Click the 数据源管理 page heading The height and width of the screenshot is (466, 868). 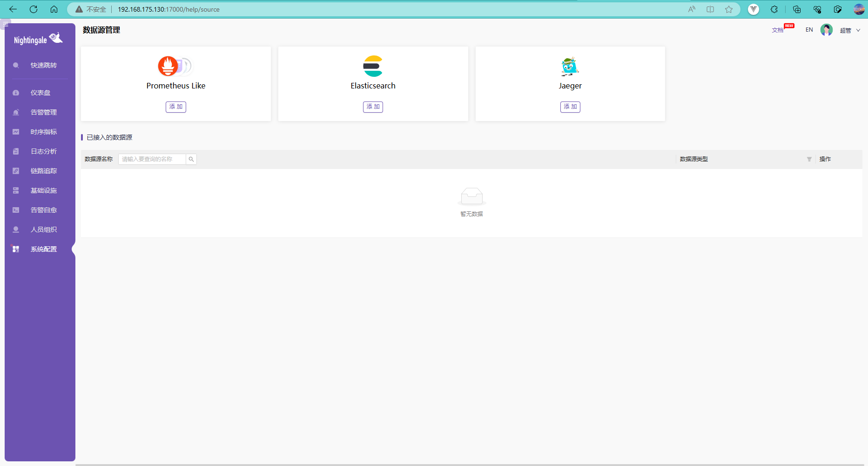[101, 30]
